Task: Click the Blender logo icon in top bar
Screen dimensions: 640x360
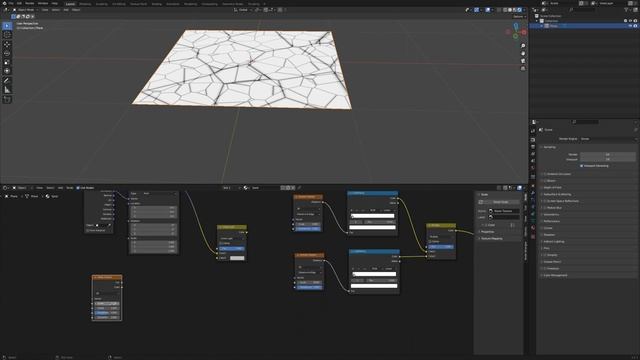Action: [3, 3]
